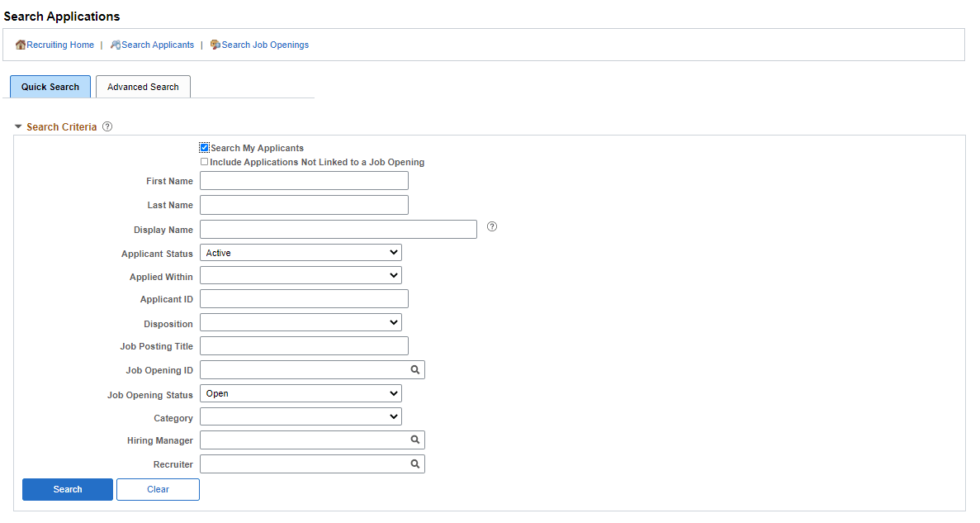
Task: Collapse the Search Criteria section
Action: [18, 127]
